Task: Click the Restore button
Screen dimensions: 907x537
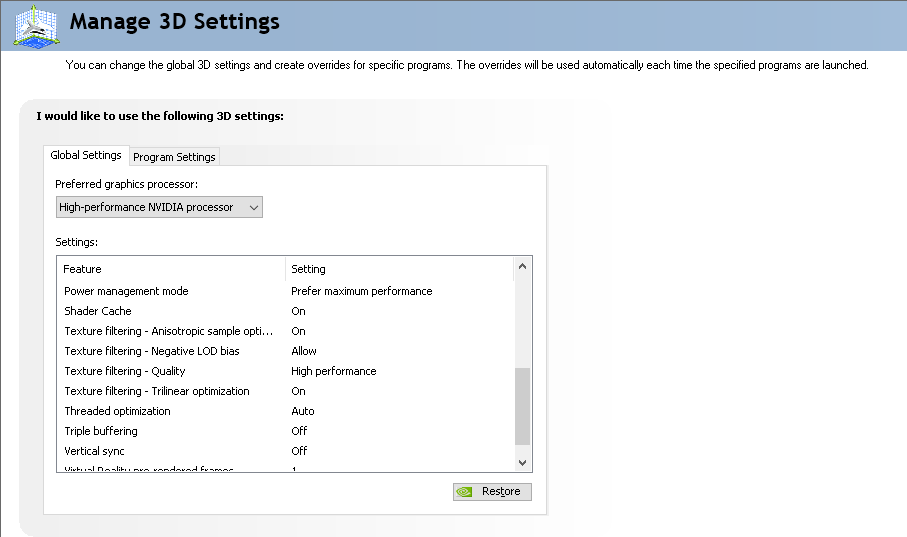Action: pyautogui.click(x=492, y=492)
